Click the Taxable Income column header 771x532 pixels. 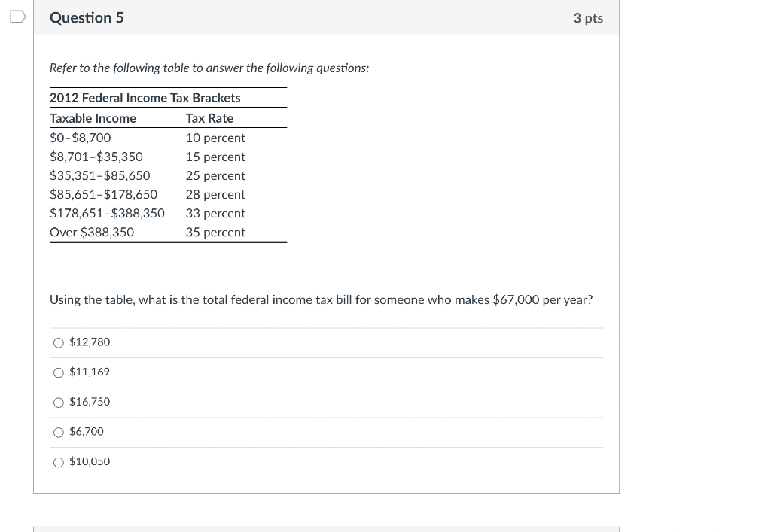click(93, 118)
